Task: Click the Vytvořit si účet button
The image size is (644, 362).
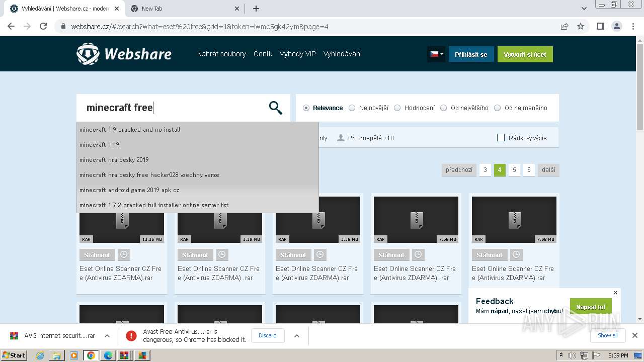Action: (525, 54)
